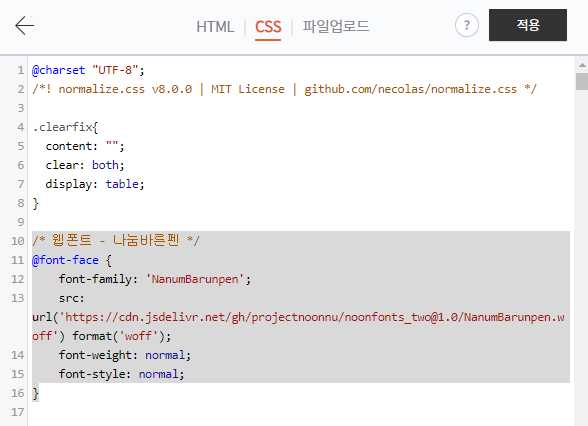Click the content: ""; declaration
This screenshot has width=588, height=426.
(x=85, y=146)
